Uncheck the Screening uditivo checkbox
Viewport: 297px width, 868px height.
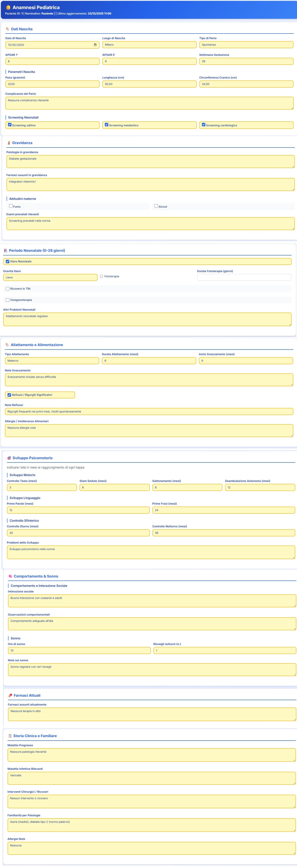click(x=10, y=125)
